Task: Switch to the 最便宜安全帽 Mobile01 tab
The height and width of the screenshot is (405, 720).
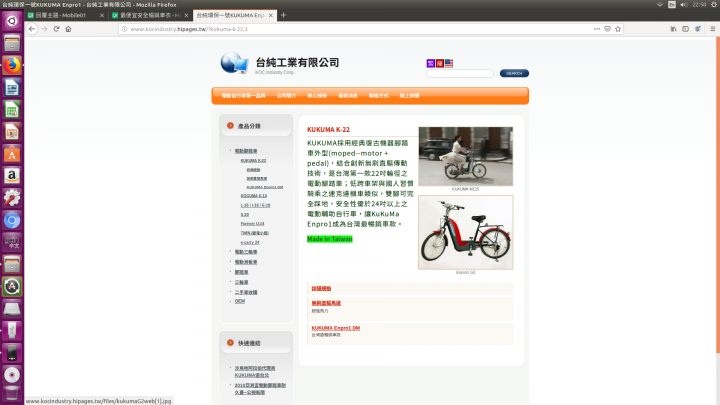Action: click(x=151, y=15)
